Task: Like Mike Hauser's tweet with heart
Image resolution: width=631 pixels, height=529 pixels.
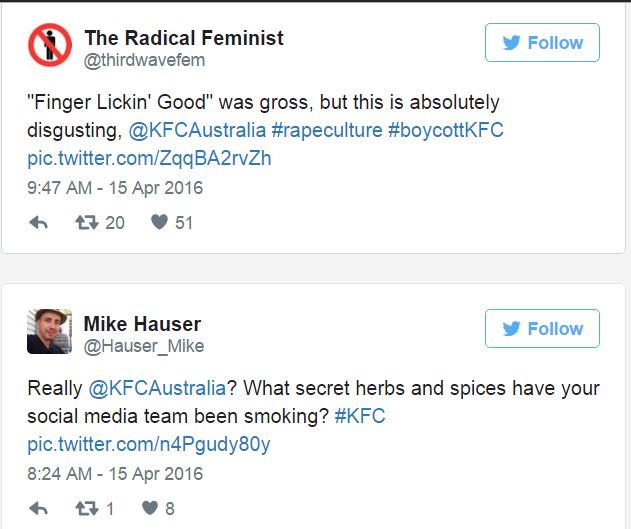Action: (x=150, y=509)
